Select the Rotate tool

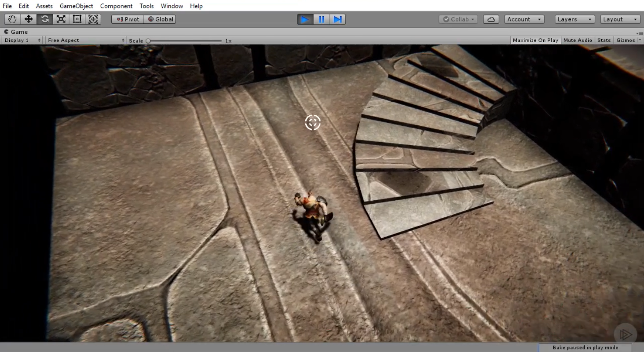click(x=45, y=19)
